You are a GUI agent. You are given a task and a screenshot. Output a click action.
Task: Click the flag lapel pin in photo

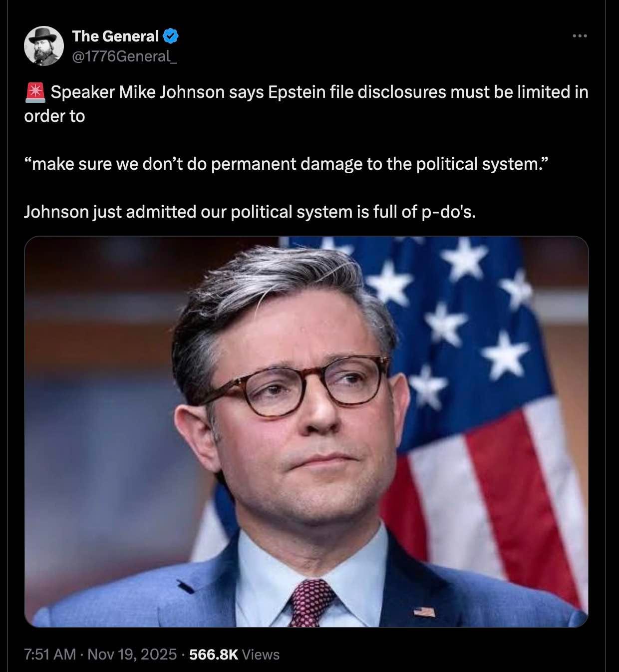point(424,612)
